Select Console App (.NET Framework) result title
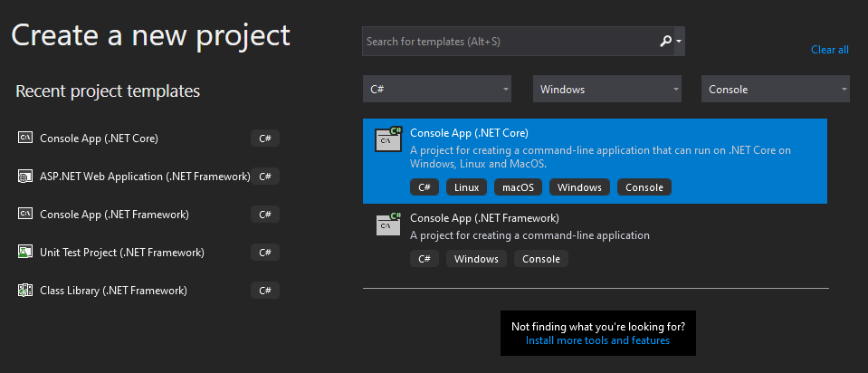The height and width of the screenshot is (373, 868). (x=484, y=218)
